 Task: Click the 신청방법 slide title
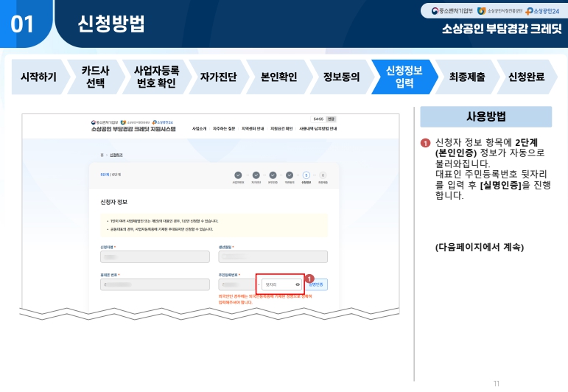(x=111, y=24)
